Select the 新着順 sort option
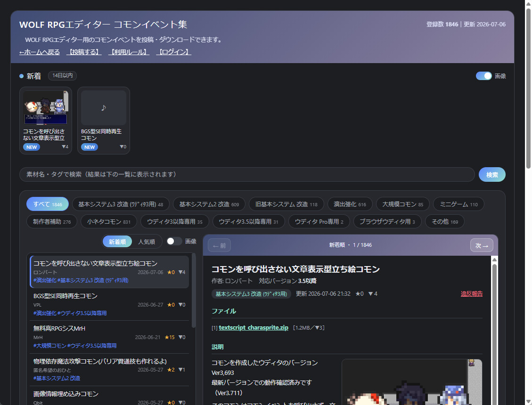 (x=117, y=242)
